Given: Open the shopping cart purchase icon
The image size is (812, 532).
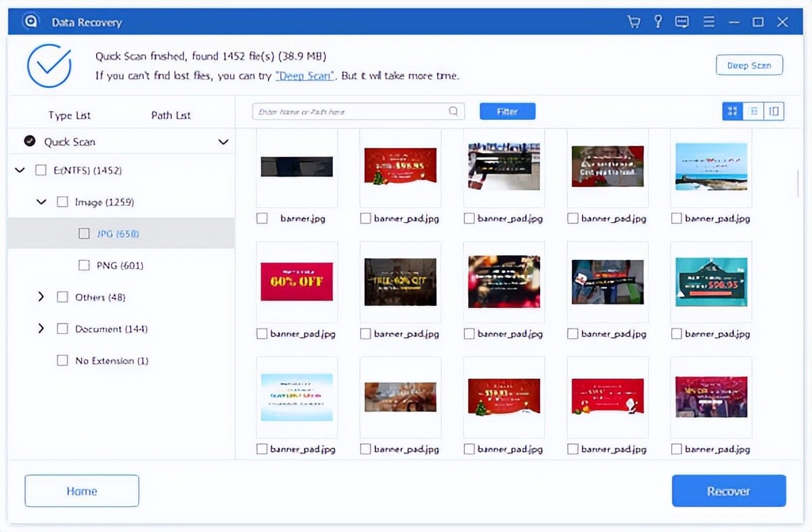Looking at the screenshot, I should point(634,22).
